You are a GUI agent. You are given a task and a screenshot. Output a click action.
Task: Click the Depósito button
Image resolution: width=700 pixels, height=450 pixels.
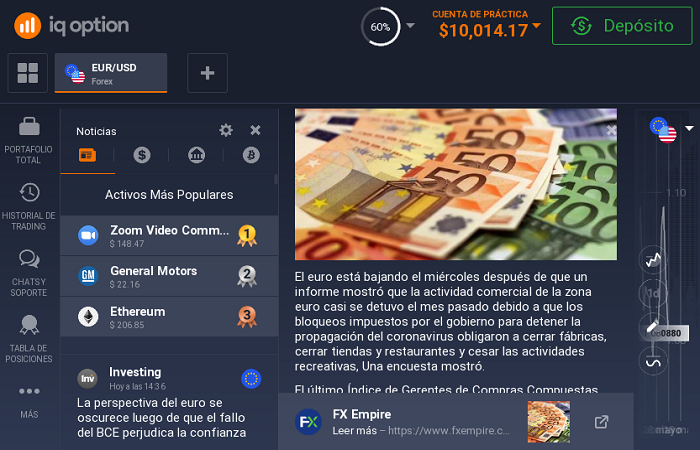622,26
